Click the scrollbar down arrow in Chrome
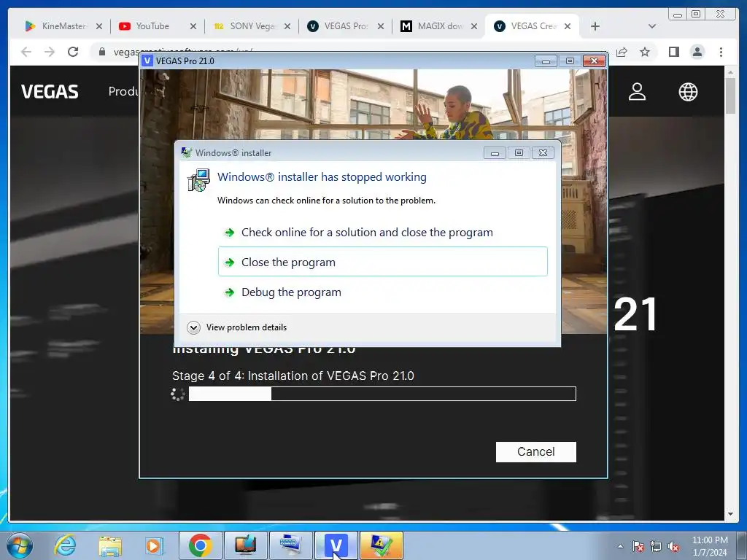This screenshot has width=747, height=560. pos(730,515)
